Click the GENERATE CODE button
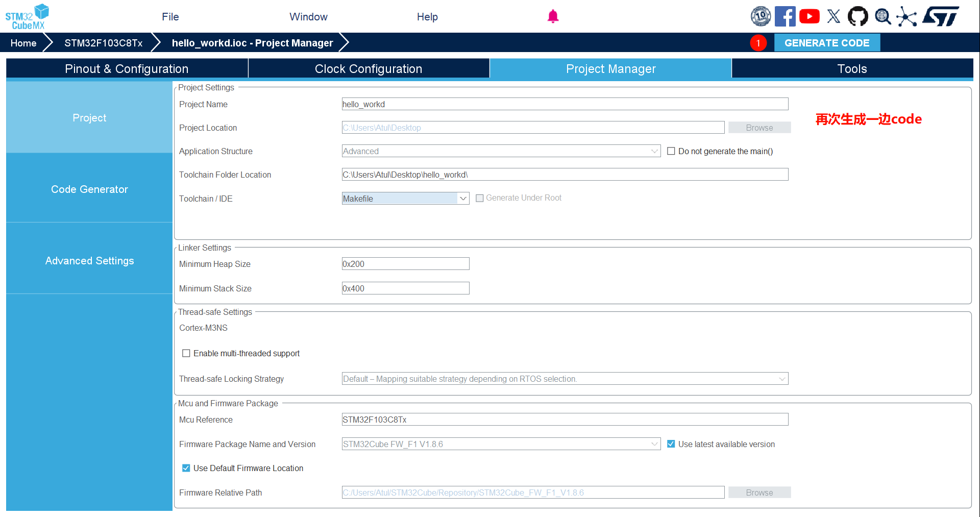Viewport: 980px width, 517px height. [827, 43]
